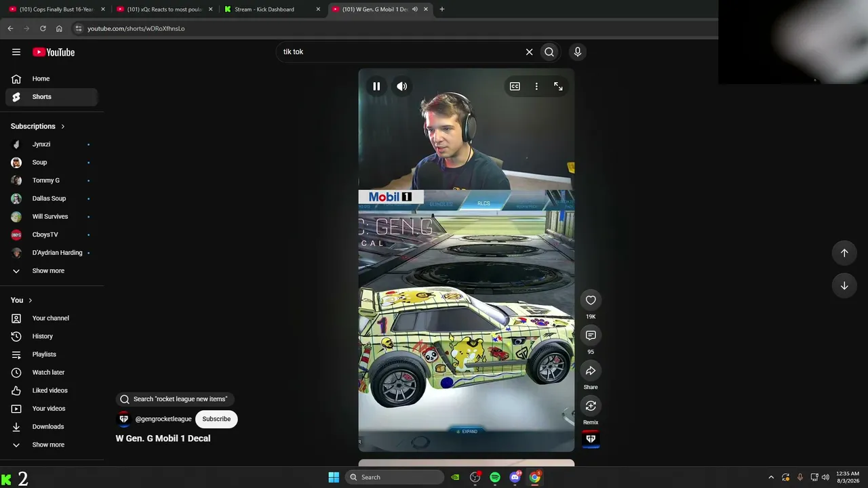
Task: Subscribe to @gengrocketleague
Action: coord(216,419)
